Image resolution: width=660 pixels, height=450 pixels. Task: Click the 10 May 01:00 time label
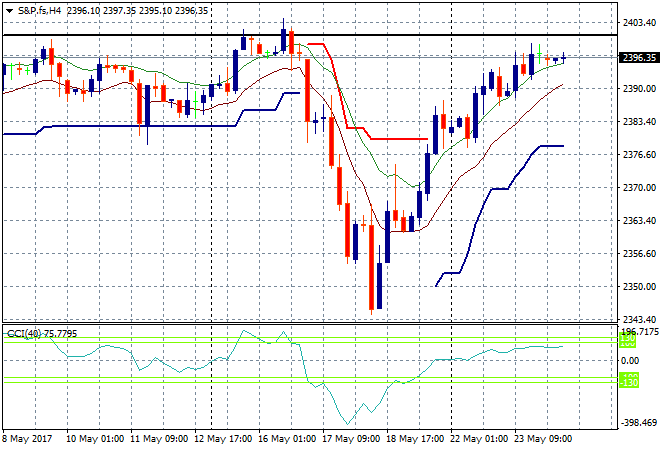tap(95, 439)
